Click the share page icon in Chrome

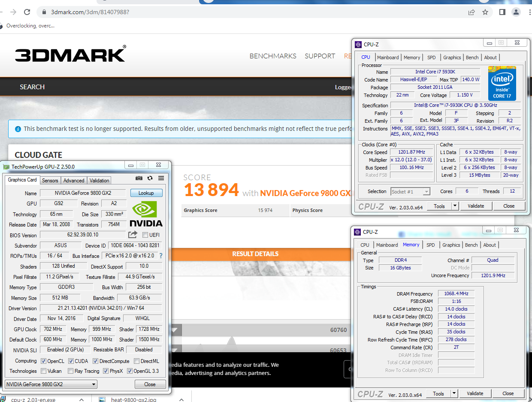click(472, 12)
